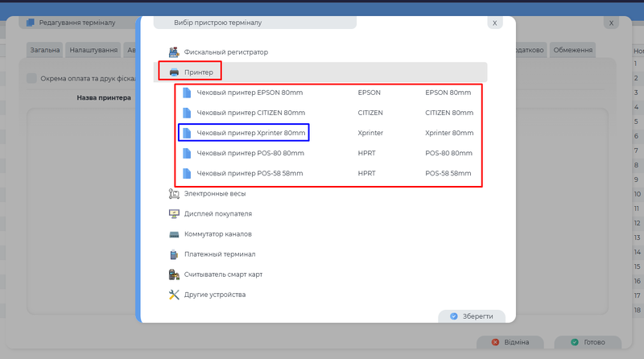Screen dimensions: 644x359
Task: Open the Обмеження tab
Action: 572,50
